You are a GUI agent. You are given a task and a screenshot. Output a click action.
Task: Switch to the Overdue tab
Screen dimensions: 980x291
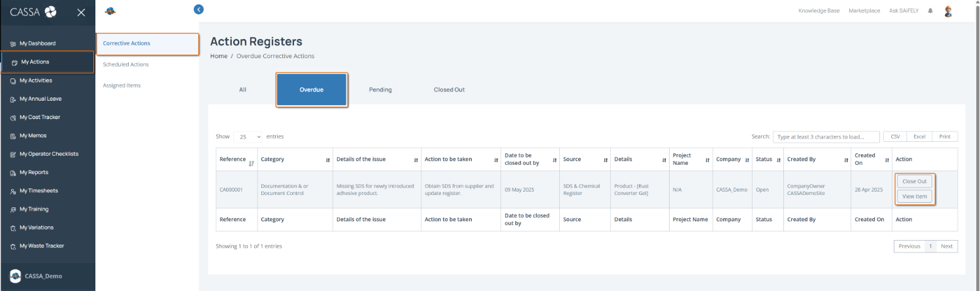[x=312, y=90]
